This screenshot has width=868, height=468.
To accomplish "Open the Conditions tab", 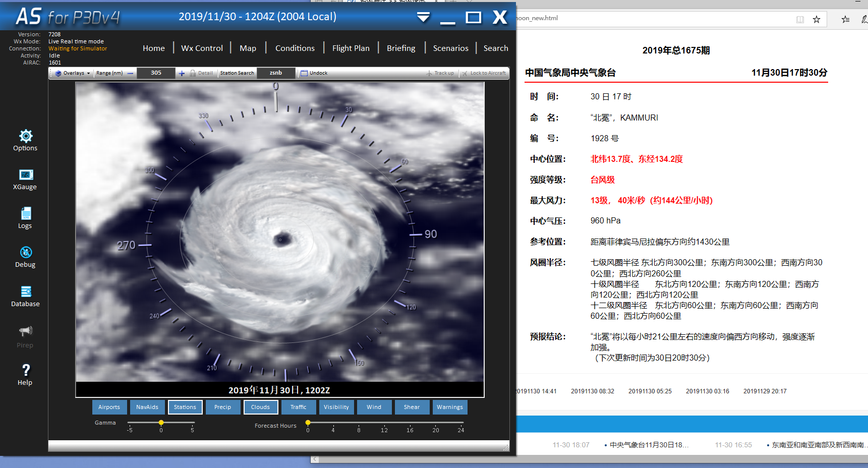I will (x=295, y=48).
